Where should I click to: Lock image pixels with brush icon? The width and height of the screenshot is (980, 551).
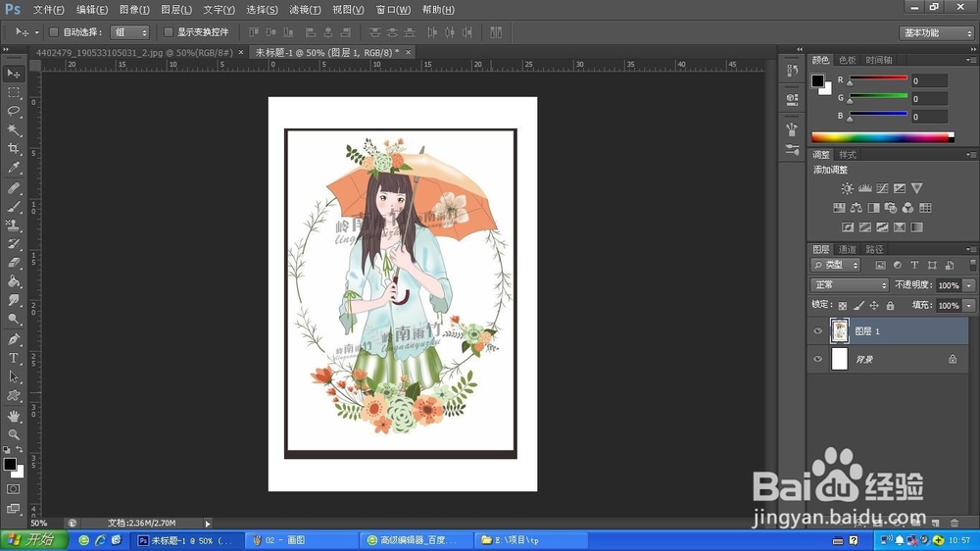858,306
